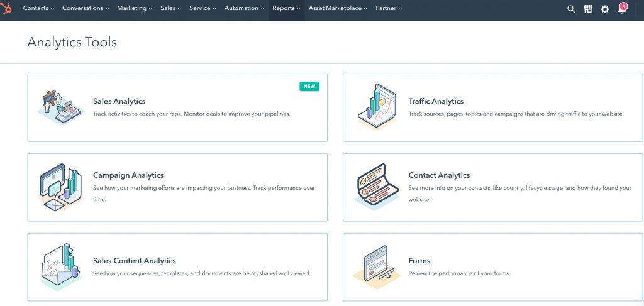Open the Sales Content Analytics title link

point(135,261)
